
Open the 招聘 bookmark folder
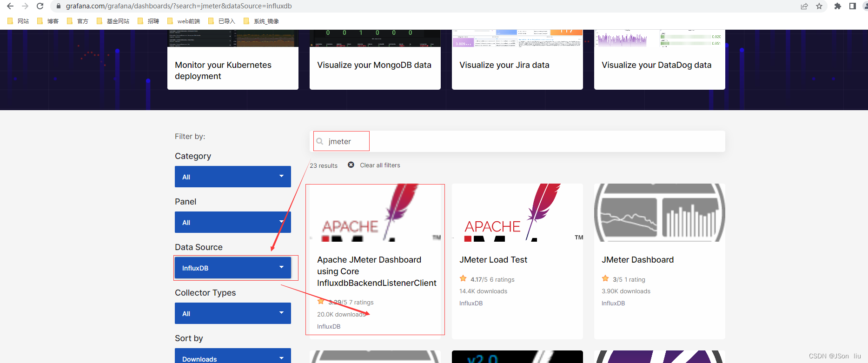coord(148,21)
